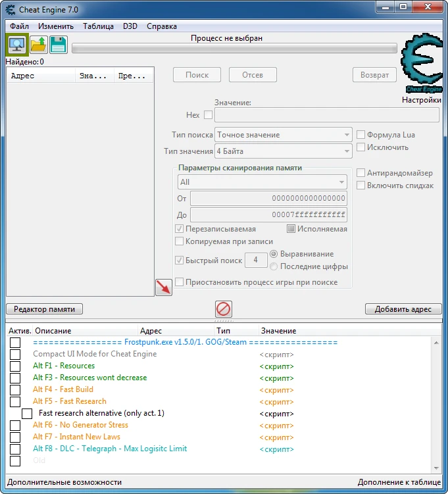Open the Справка menu
Viewport: 448px width, 494px height.
[162, 26]
